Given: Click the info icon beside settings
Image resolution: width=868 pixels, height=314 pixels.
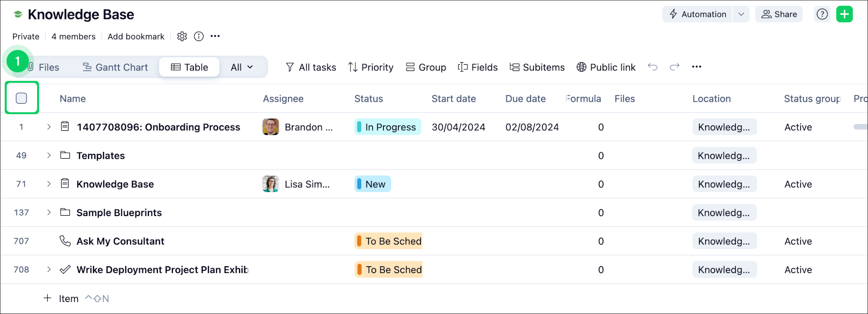Looking at the screenshot, I should (x=199, y=37).
